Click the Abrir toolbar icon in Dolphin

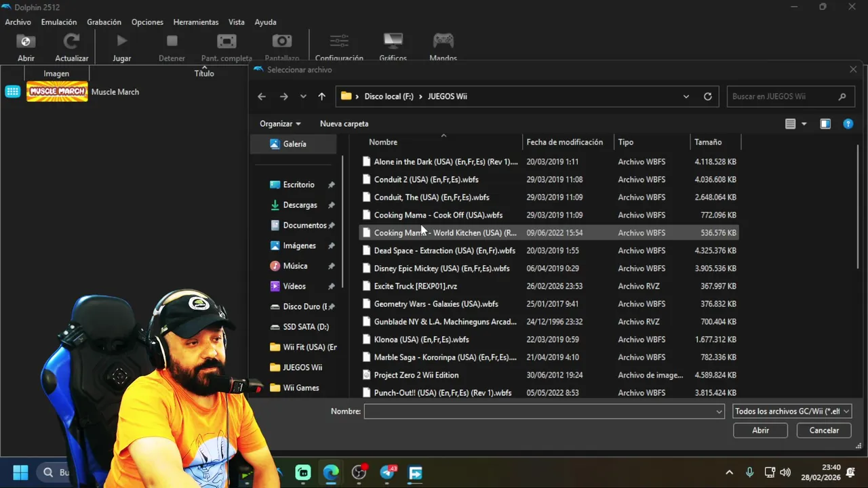[x=26, y=41]
